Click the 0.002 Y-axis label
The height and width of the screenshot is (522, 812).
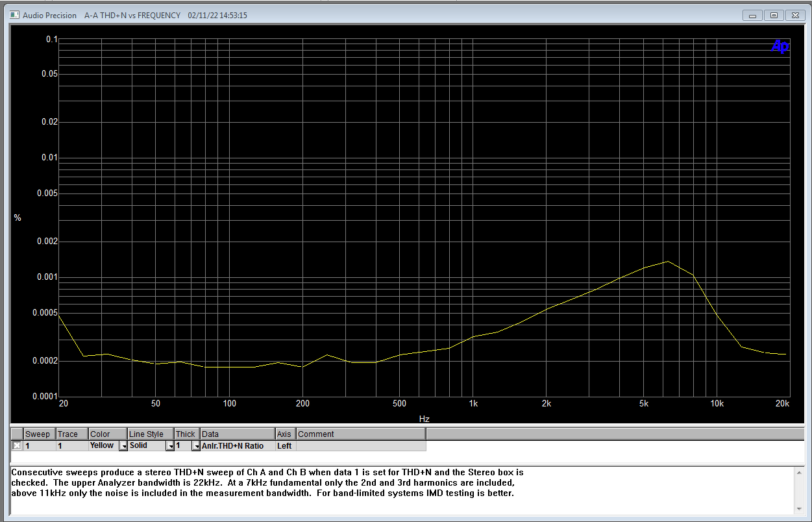(x=47, y=242)
